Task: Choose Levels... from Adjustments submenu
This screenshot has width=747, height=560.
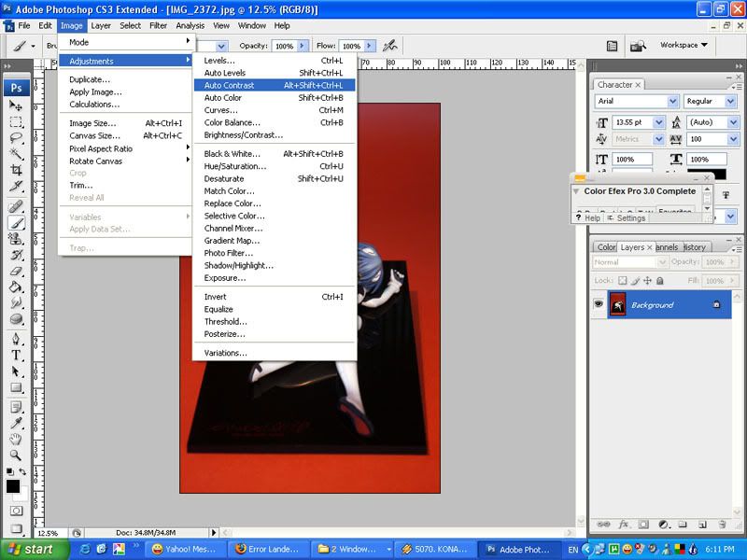Action: click(x=275, y=61)
